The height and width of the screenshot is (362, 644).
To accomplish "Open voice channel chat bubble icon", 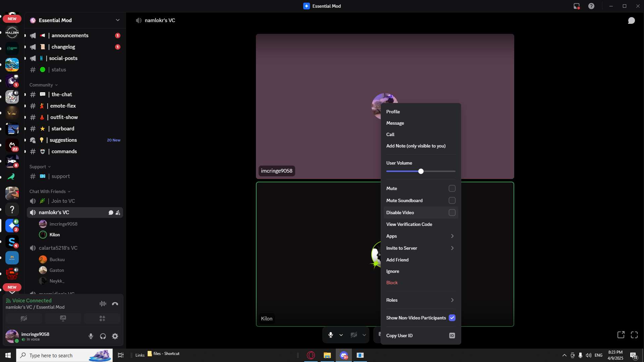I will (x=631, y=21).
